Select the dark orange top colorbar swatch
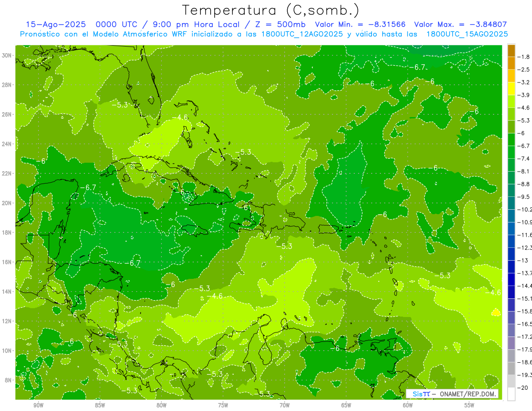 point(511,51)
